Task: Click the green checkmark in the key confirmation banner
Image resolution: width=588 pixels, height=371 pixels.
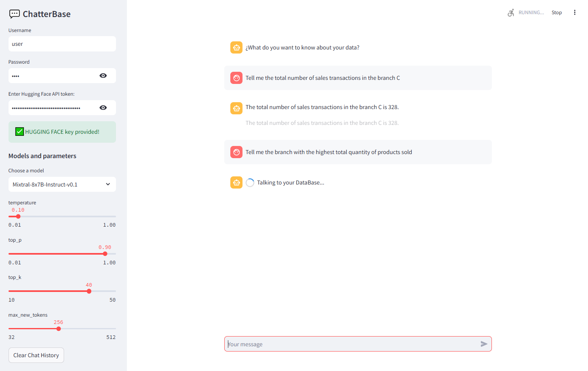Action: (19, 131)
